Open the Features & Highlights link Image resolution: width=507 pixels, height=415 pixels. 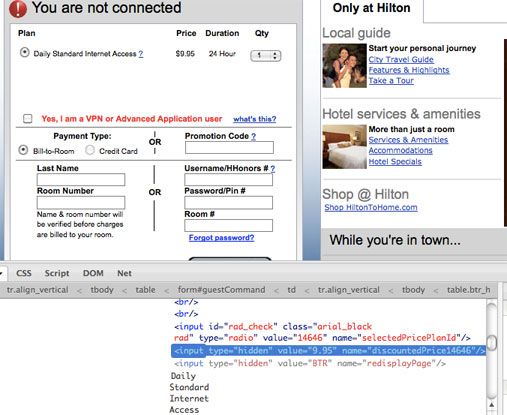[409, 70]
